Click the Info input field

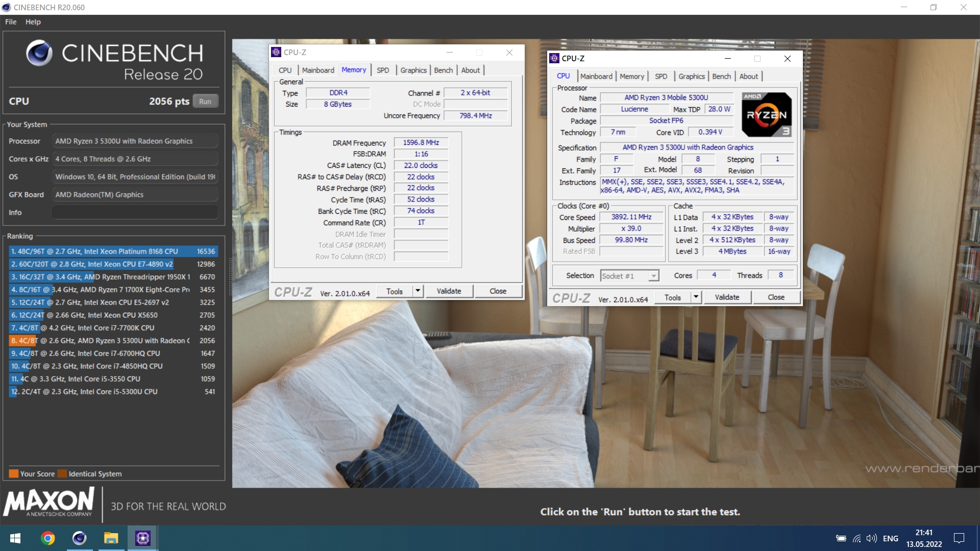click(x=135, y=213)
